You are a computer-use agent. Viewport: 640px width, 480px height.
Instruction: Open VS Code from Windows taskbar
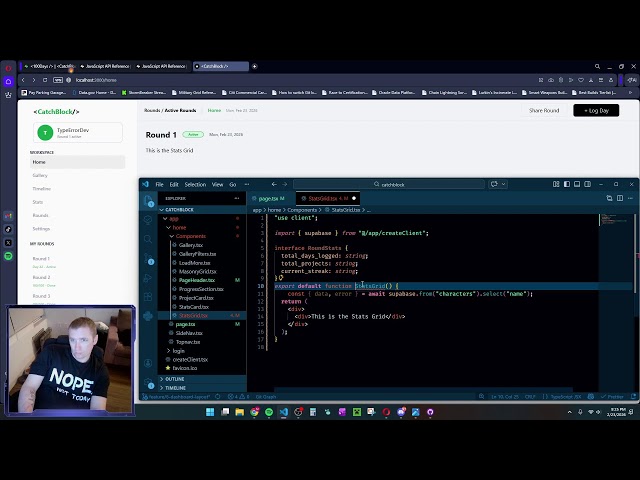(284, 412)
